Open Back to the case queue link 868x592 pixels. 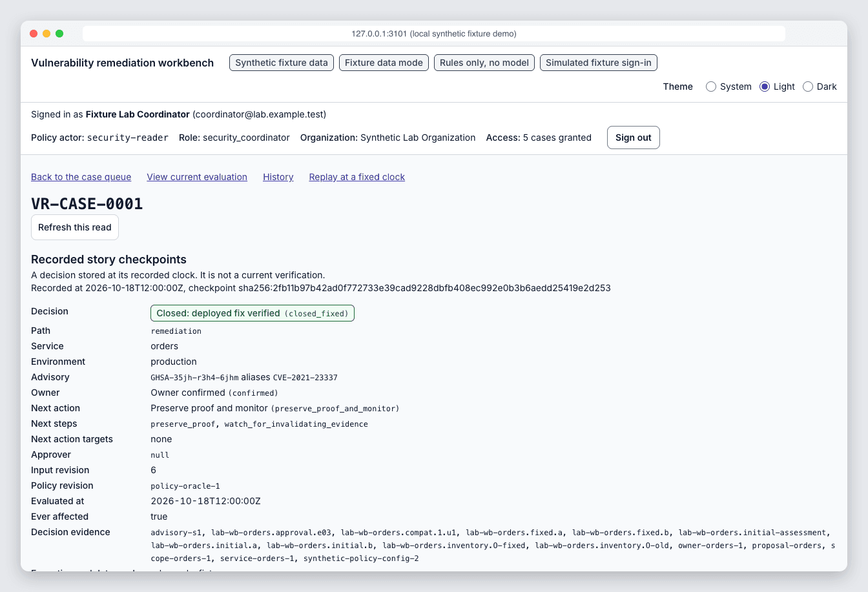click(x=81, y=177)
